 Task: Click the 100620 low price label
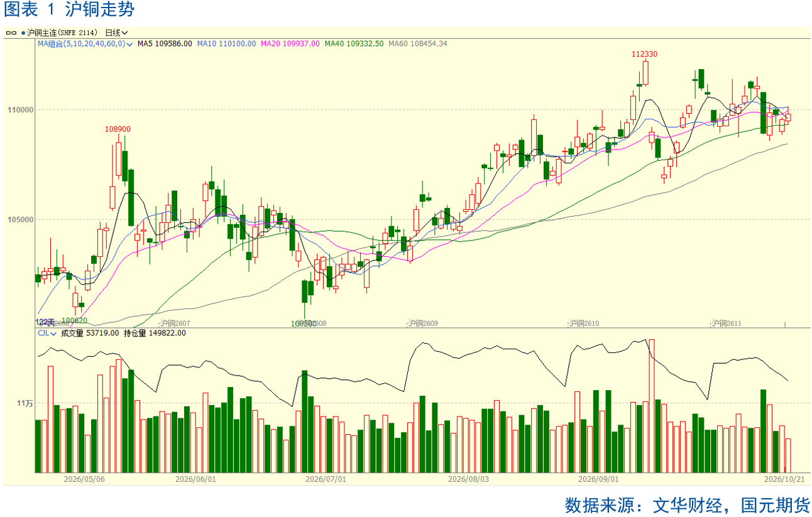[74, 320]
